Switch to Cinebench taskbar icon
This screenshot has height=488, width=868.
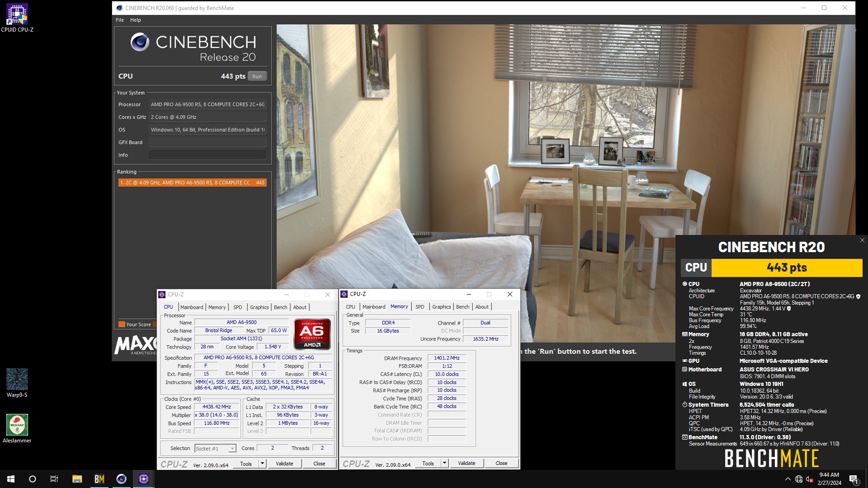[121, 479]
